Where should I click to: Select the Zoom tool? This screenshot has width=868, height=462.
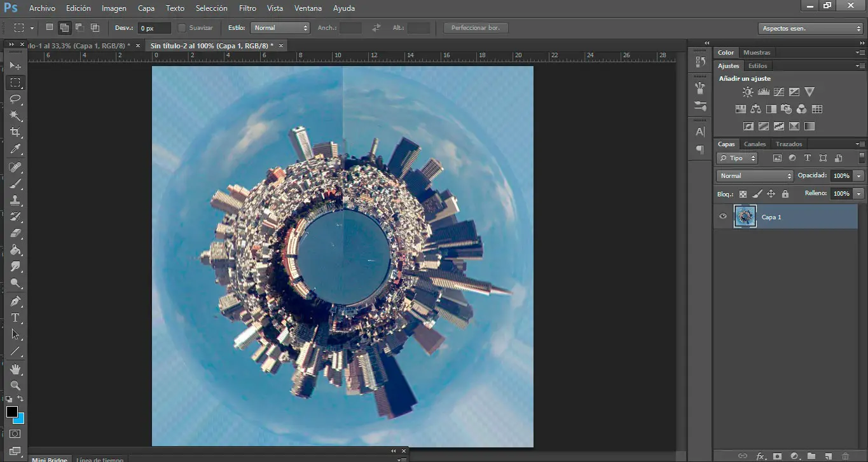(x=16, y=385)
